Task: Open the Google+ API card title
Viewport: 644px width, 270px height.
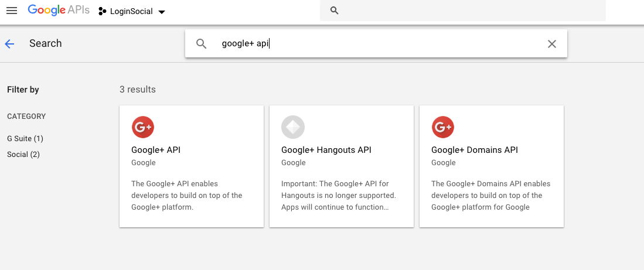Action: 156,150
